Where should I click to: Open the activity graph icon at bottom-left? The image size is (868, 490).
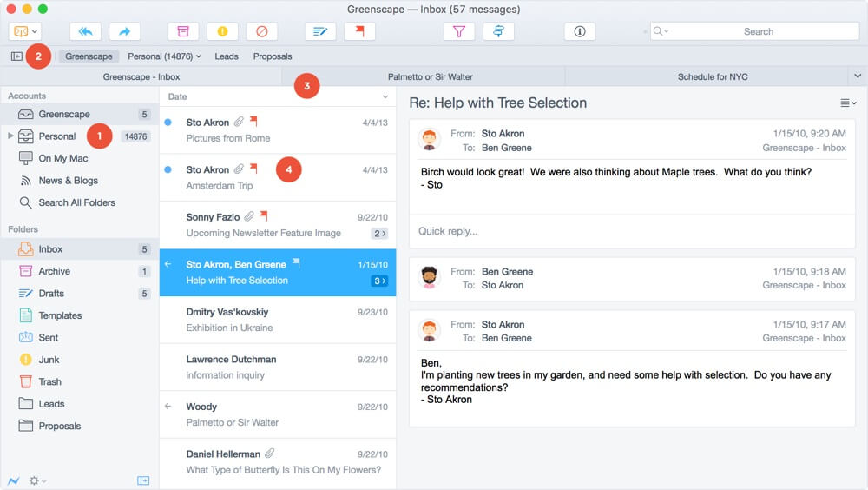coord(14,480)
